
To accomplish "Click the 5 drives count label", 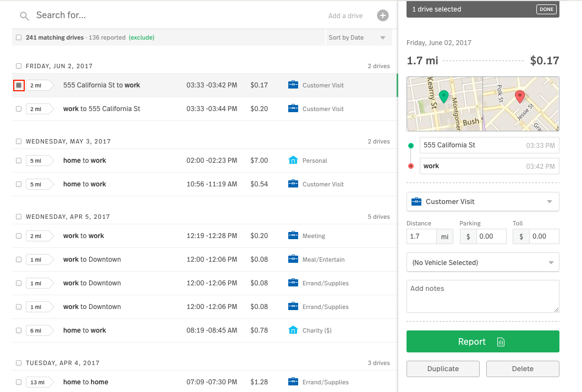I will (378, 217).
